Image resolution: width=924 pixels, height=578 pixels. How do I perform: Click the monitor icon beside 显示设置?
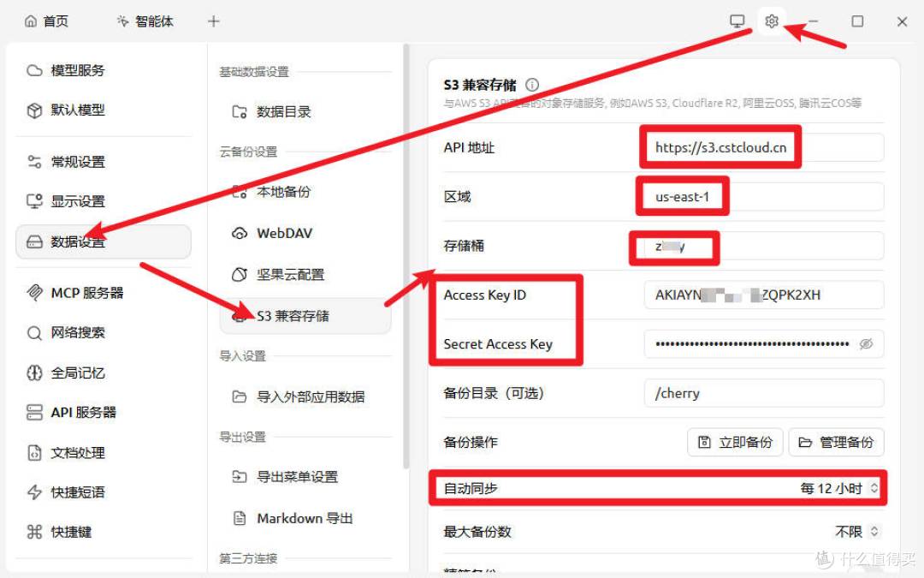point(34,201)
